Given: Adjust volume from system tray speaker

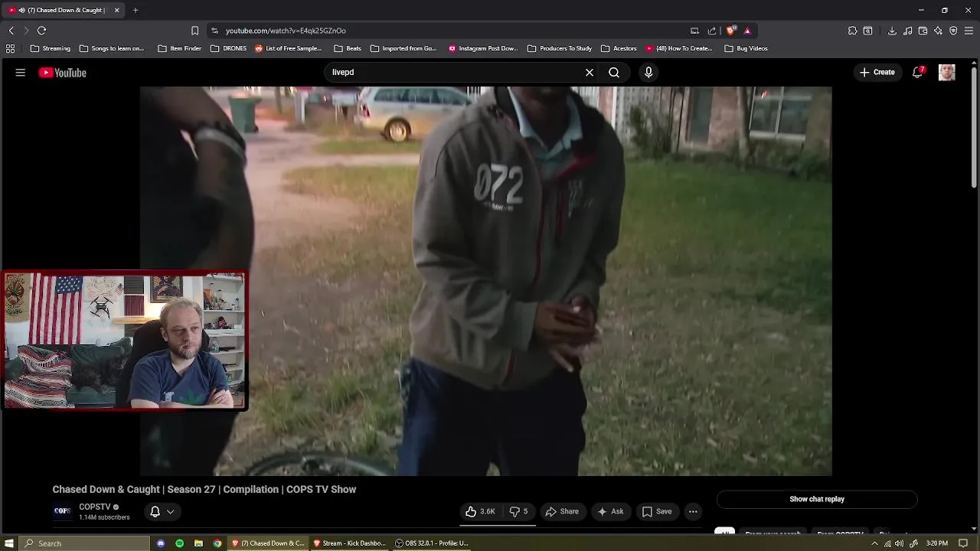Looking at the screenshot, I should click(x=899, y=543).
